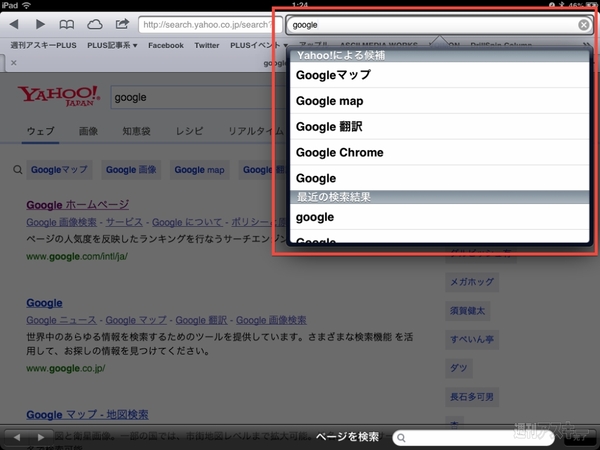Image resolution: width=600 pixels, height=450 pixels.
Task: Clear the search field with X button
Action: [584, 25]
